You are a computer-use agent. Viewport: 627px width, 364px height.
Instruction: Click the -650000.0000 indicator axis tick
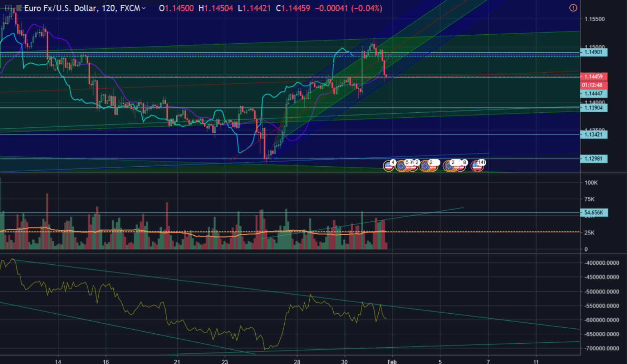point(602,334)
